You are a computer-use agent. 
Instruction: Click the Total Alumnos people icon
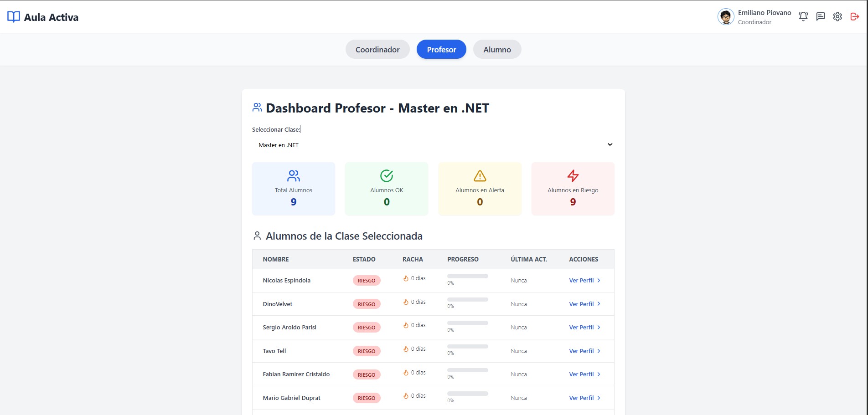[x=293, y=176]
